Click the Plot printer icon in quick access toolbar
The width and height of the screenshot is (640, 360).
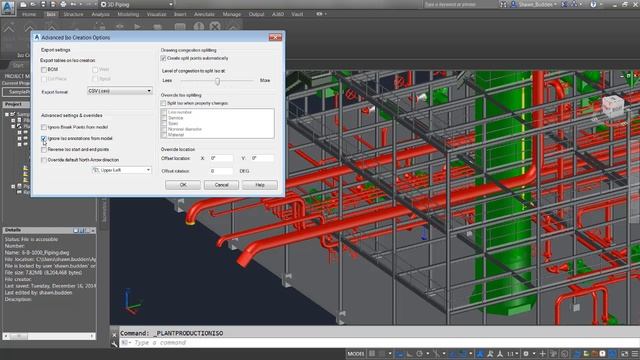click(63, 4)
